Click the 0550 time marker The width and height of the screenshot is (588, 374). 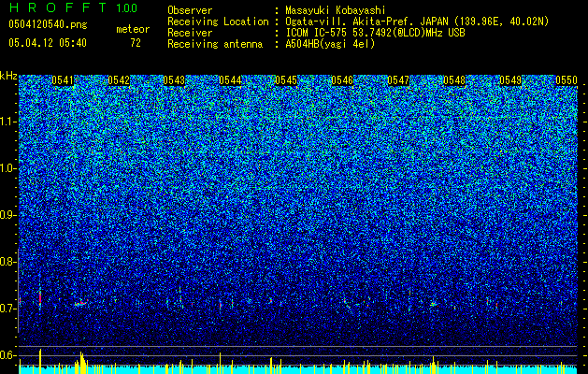click(x=566, y=80)
